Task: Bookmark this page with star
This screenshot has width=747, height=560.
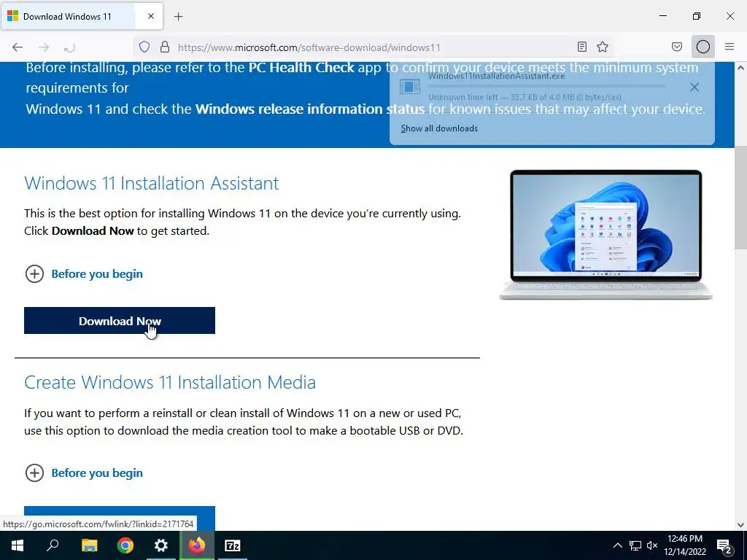Action: tap(603, 47)
